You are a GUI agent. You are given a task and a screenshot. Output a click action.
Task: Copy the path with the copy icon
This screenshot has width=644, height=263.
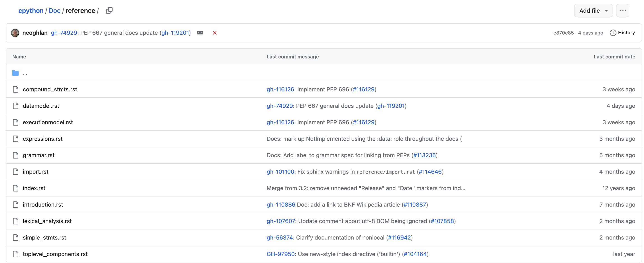109,11
